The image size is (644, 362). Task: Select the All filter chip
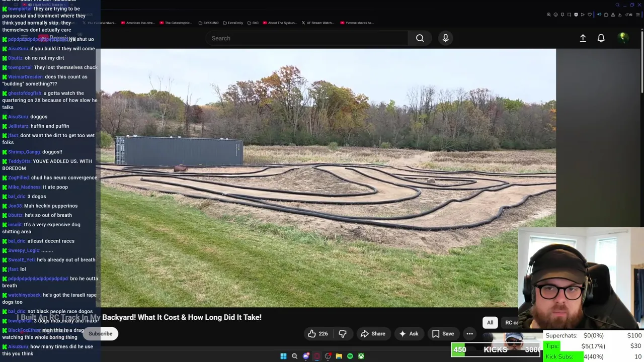[x=490, y=322]
